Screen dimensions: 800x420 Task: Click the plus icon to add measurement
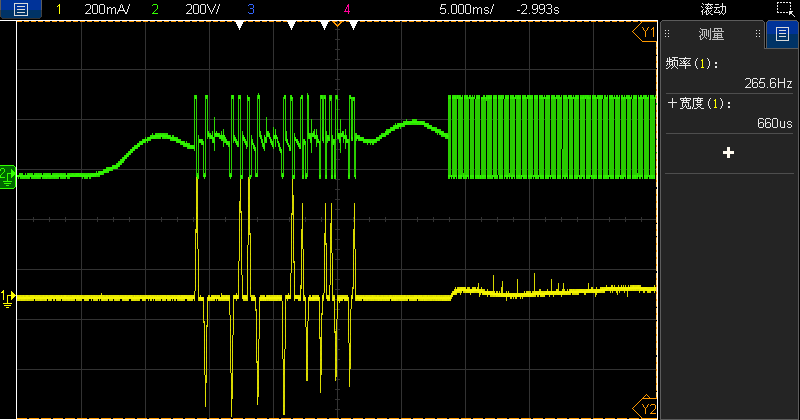728,153
